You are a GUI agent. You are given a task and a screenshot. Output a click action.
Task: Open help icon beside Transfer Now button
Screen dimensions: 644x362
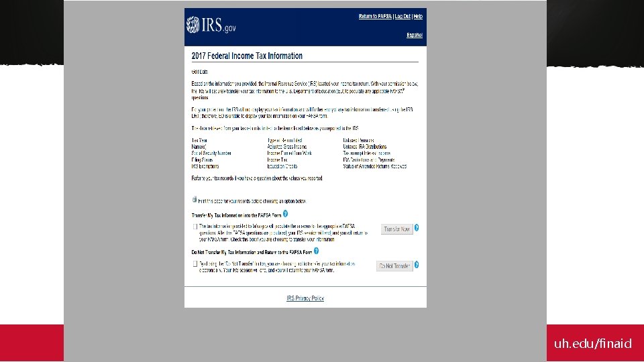click(x=417, y=228)
